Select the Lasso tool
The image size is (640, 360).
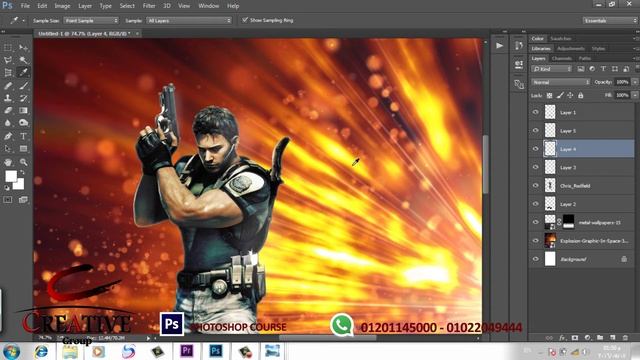(8, 60)
